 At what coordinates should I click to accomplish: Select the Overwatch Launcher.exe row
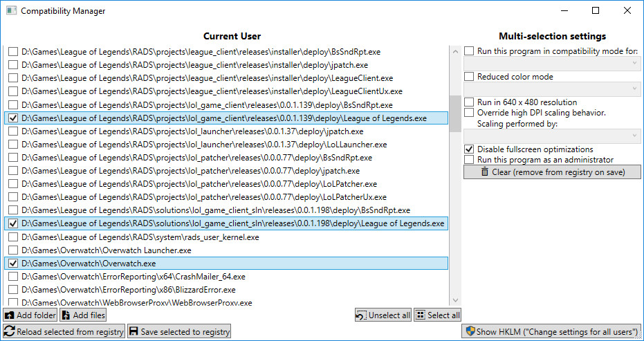point(226,250)
